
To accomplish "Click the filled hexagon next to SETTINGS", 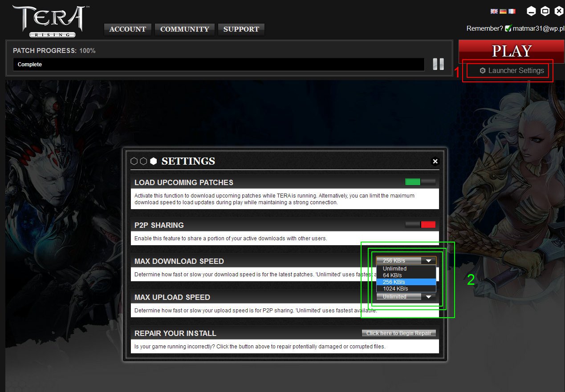I will [154, 161].
